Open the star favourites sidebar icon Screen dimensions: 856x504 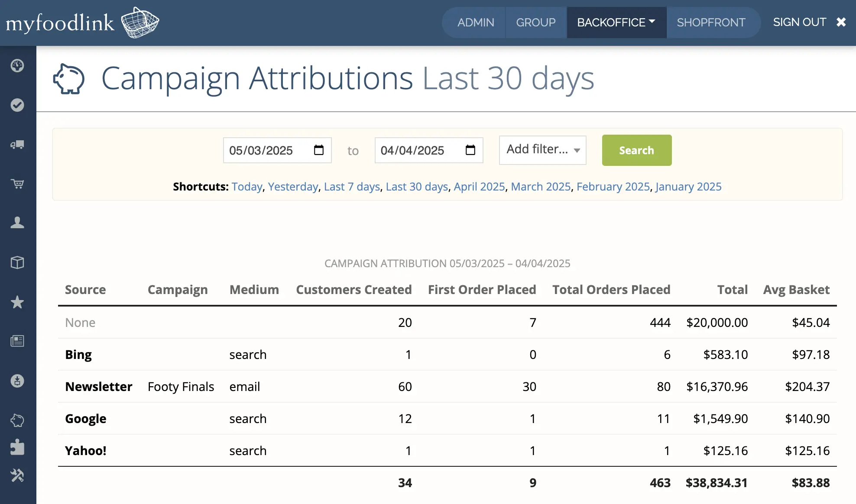pyautogui.click(x=17, y=302)
